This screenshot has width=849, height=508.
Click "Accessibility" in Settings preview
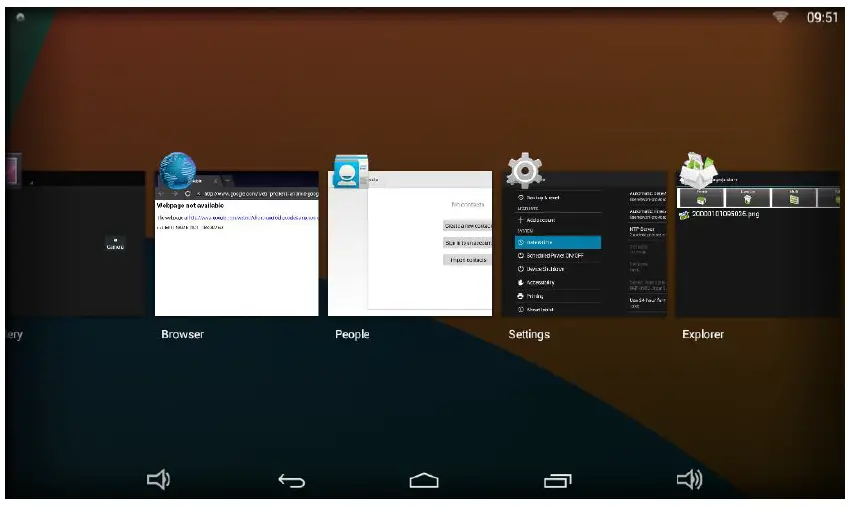pyautogui.click(x=540, y=283)
